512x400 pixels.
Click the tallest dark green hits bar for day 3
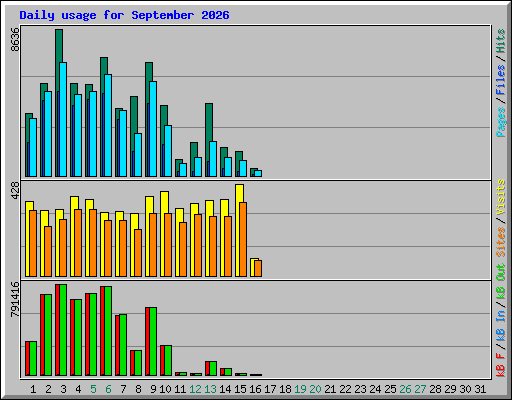tap(59, 46)
